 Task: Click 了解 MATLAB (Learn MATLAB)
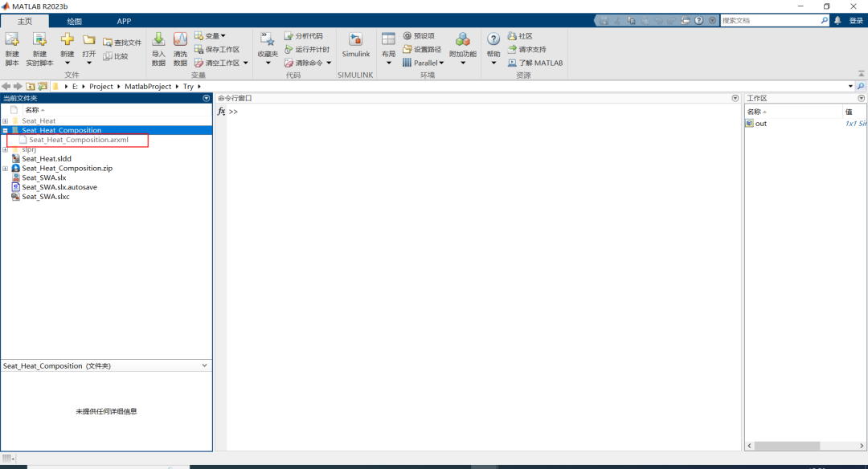click(534, 63)
